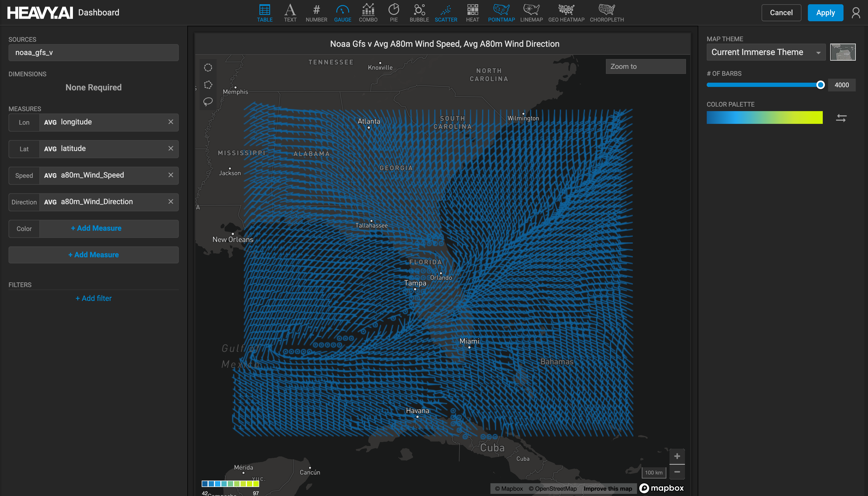The width and height of the screenshot is (868, 496).
Task: Click the number of barbs slider handle
Action: (820, 85)
